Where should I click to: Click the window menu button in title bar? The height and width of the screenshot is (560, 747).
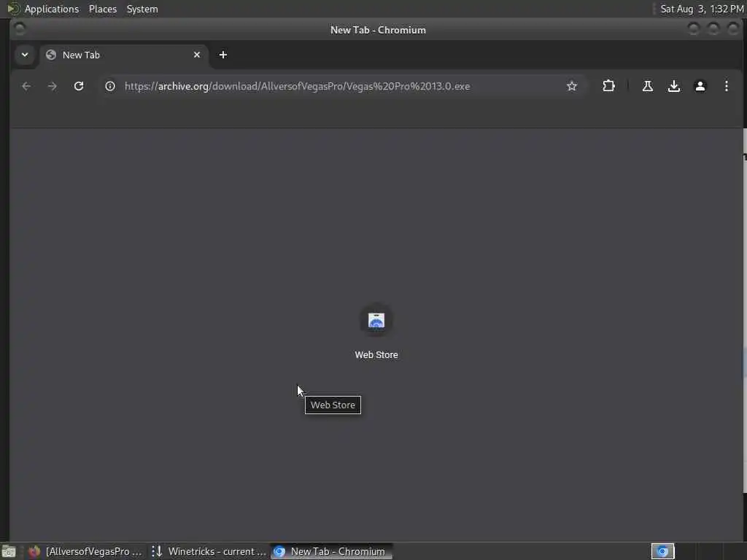click(20, 29)
